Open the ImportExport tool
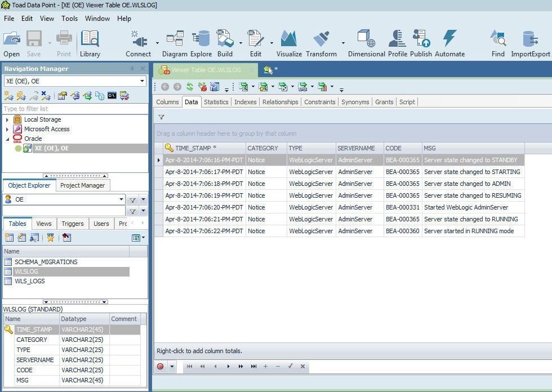The height and width of the screenshot is (392, 552). (x=531, y=43)
